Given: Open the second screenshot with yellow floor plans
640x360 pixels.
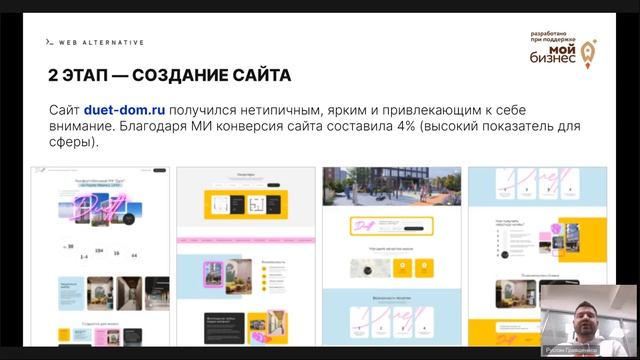Looking at the screenshot, I should tap(246, 256).
